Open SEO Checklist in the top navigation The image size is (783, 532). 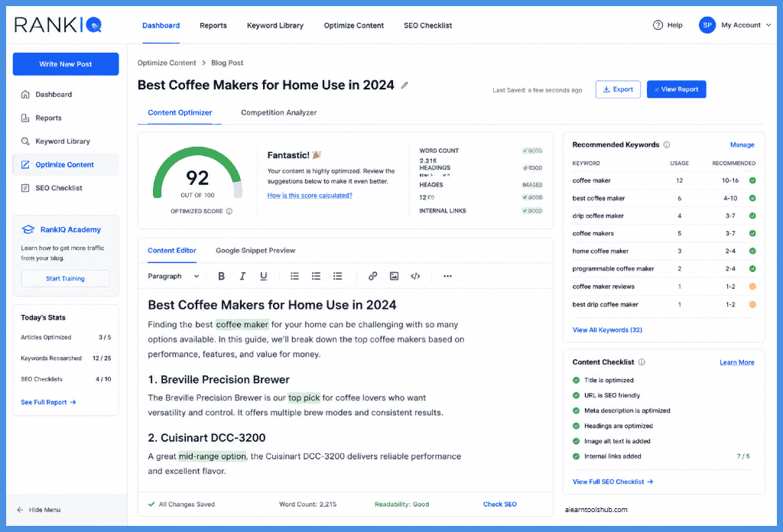point(428,25)
